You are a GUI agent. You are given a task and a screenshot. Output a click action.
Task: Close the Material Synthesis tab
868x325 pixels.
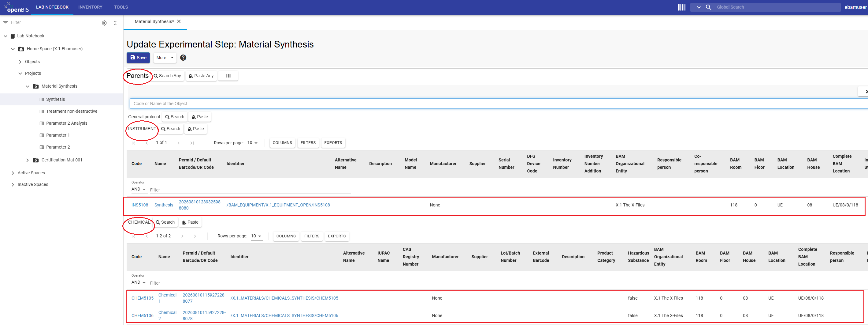pyautogui.click(x=179, y=22)
